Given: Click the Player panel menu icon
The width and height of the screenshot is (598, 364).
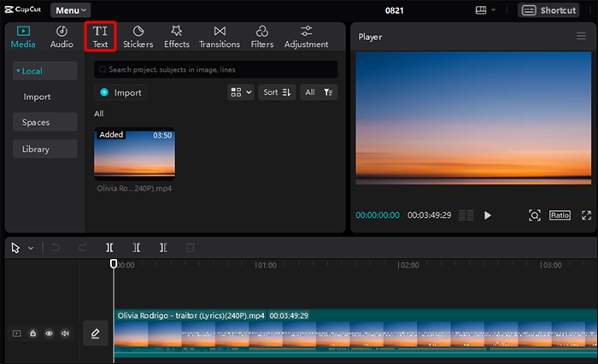Looking at the screenshot, I should point(581,37).
